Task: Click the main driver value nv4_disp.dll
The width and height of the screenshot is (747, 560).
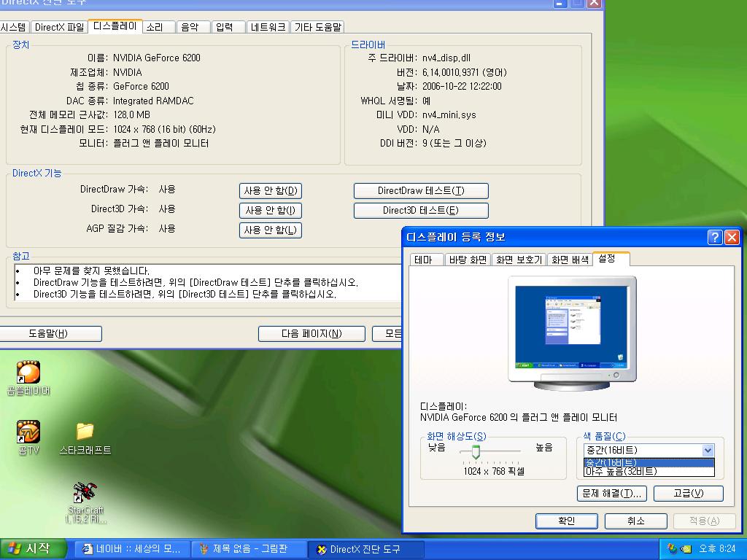Action: (446, 58)
